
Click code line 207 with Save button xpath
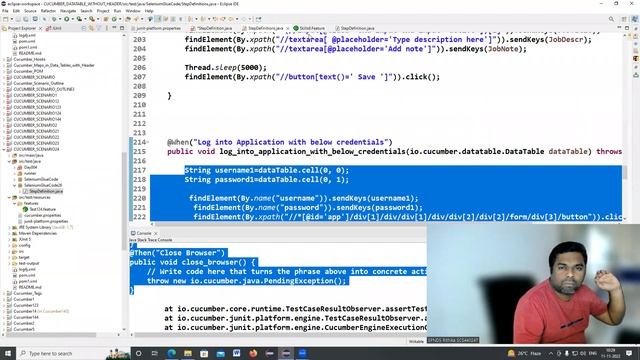[312, 77]
